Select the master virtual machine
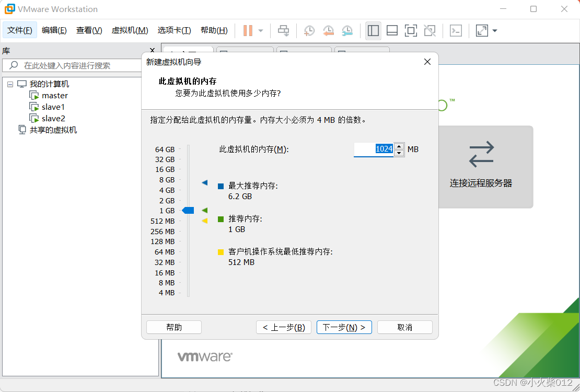 (55, 96)
